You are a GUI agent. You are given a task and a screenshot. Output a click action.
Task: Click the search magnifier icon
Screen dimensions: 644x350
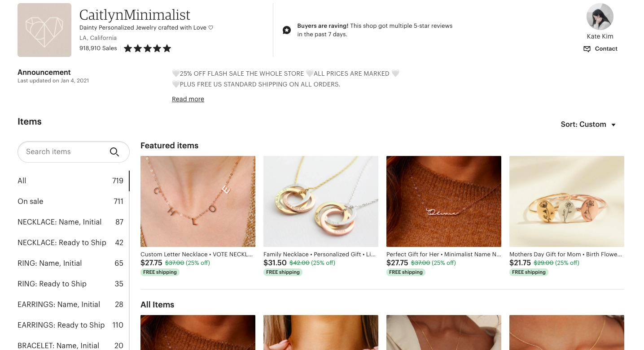pos(114,152)
